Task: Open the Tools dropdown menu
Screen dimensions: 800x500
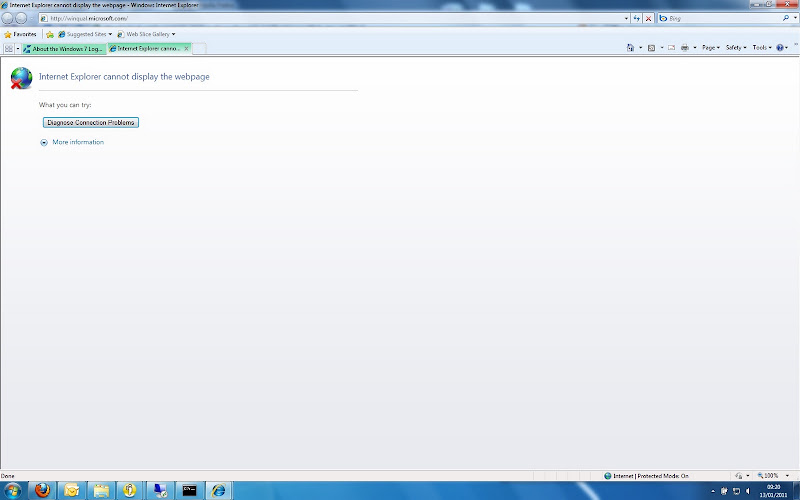Action: point(762,47)
